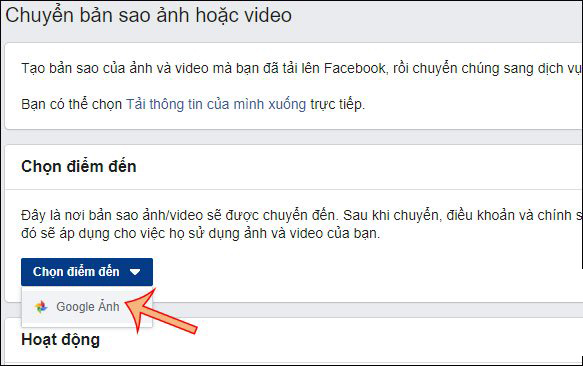This screenshot has height=366, width=583.
Task: Open the 'Chọn điểm đến' dropdown button
Action: click(87, 272)
